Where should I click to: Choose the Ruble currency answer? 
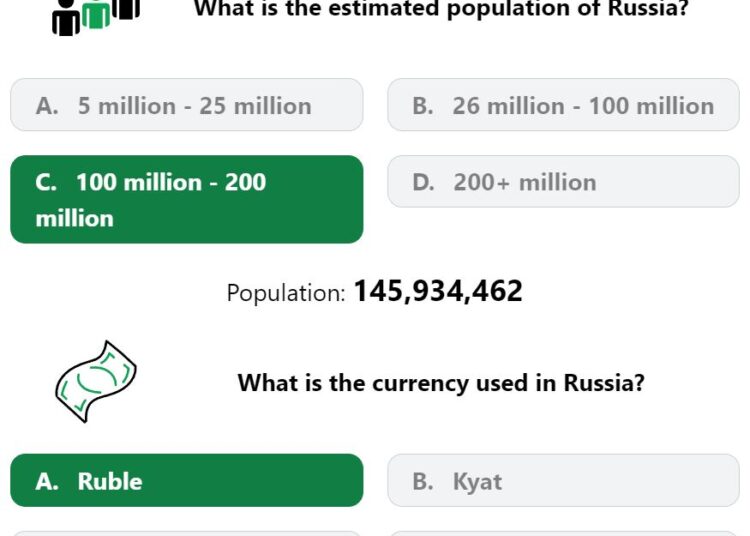click(x=187, y=481)
